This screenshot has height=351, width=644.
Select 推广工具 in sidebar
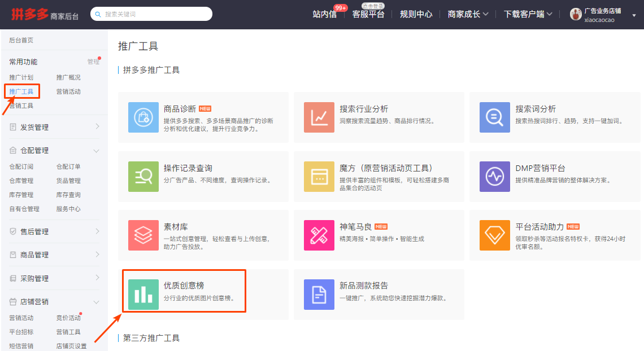click(x=21, y=91)
